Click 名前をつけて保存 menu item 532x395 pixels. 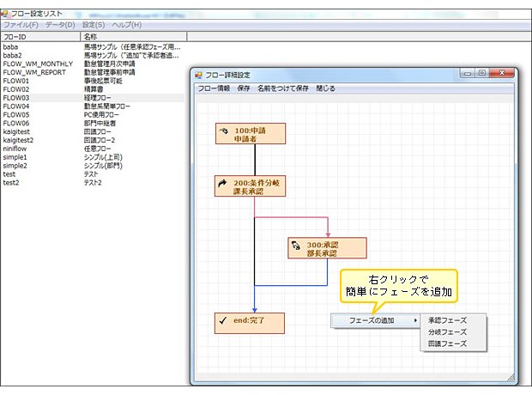[283, 88]
